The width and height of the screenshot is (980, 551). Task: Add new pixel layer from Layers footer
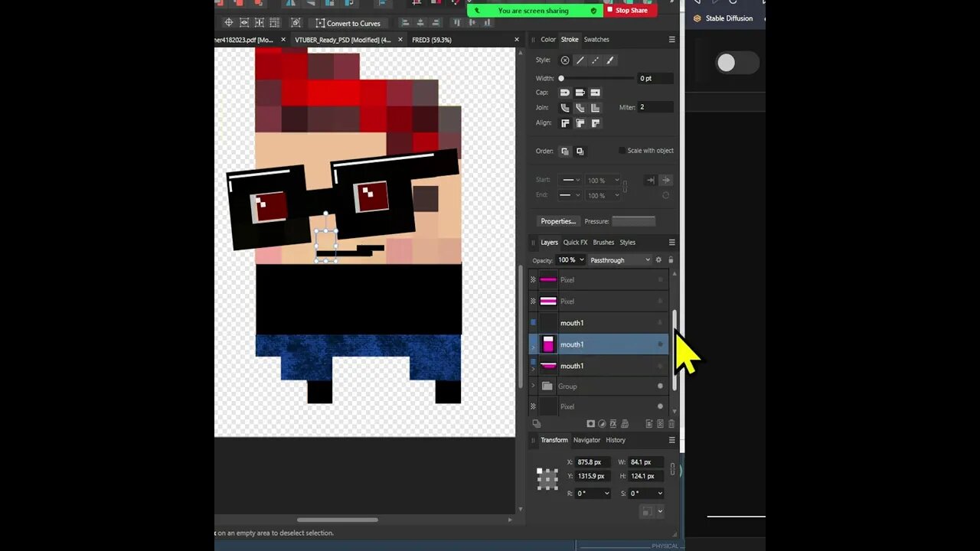[660, 423]
